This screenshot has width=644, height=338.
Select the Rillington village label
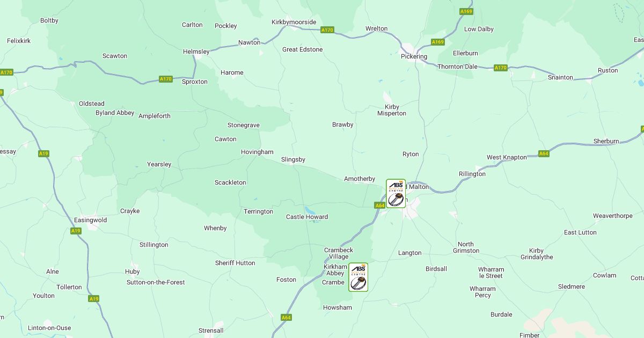[x=472, y=174]
